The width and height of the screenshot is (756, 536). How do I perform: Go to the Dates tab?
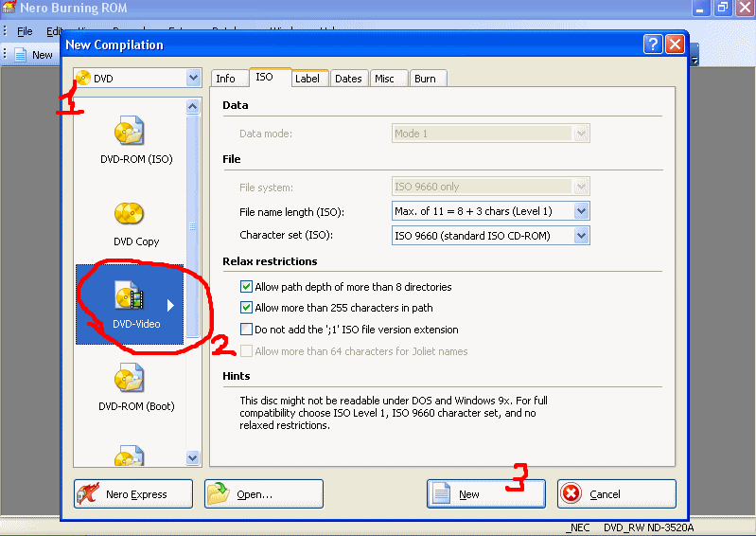348,79
